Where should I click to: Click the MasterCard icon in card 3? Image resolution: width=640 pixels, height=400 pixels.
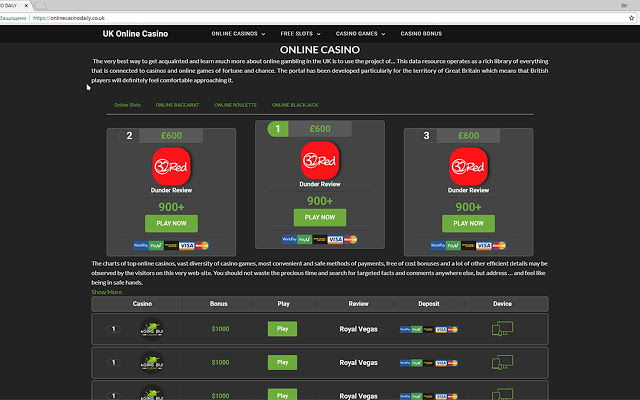499,245
